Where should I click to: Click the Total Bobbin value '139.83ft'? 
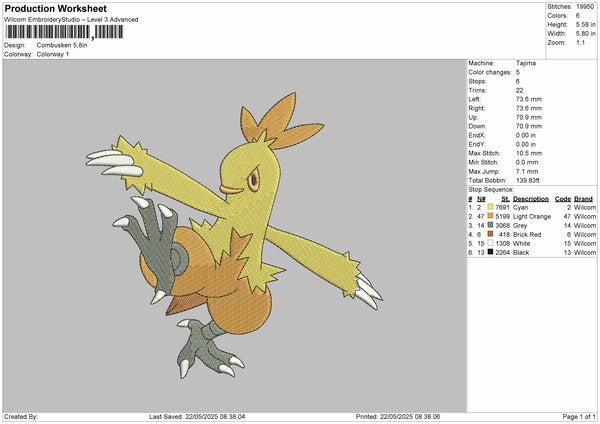click(528, 180)
